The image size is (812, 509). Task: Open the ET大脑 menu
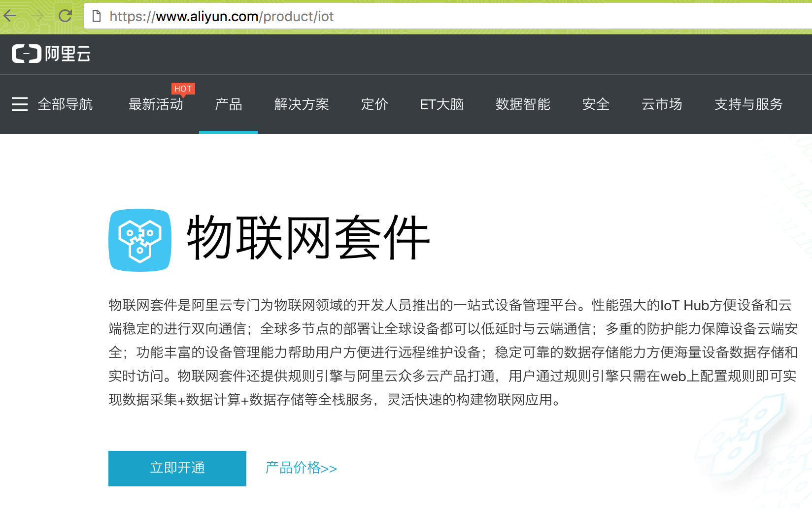pos(441,104)
